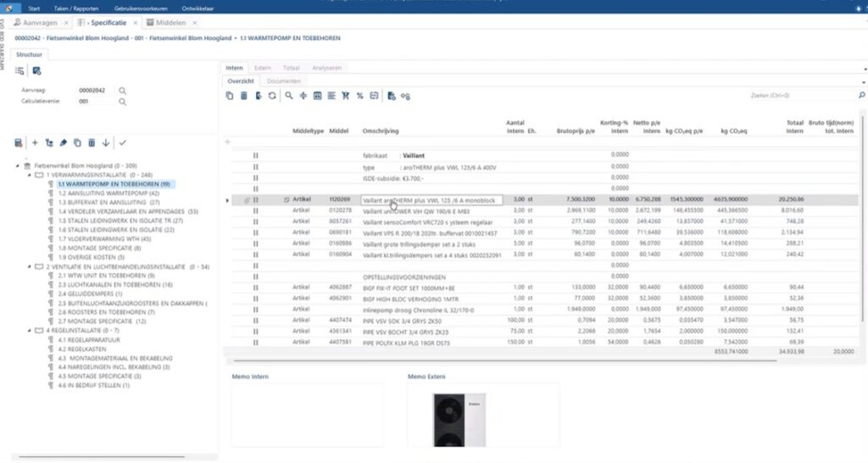Collapse the 4 REGELINSTALLATIE node
Image resolution: width=868 pixels, height=463 pixels.
30,331
